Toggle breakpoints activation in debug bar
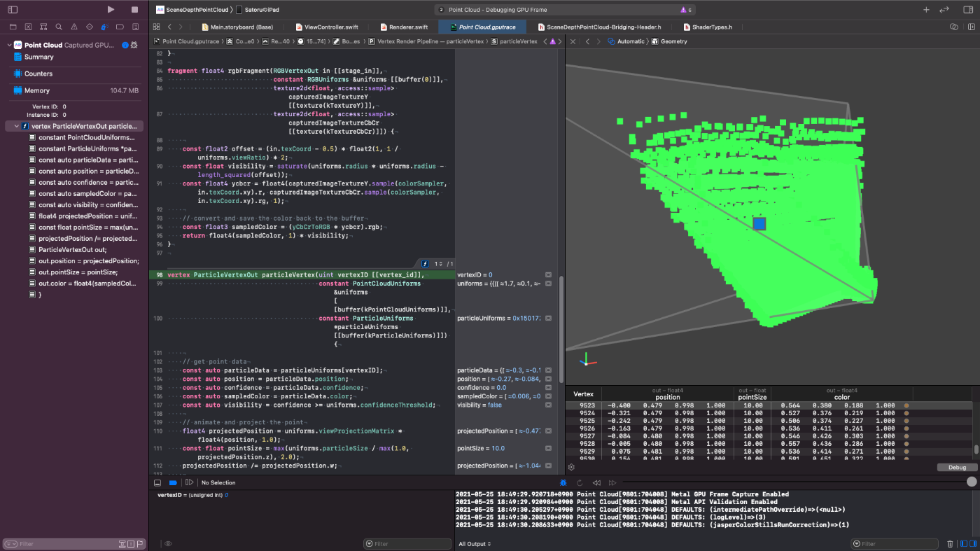980x551 pixels. (173, 482)
